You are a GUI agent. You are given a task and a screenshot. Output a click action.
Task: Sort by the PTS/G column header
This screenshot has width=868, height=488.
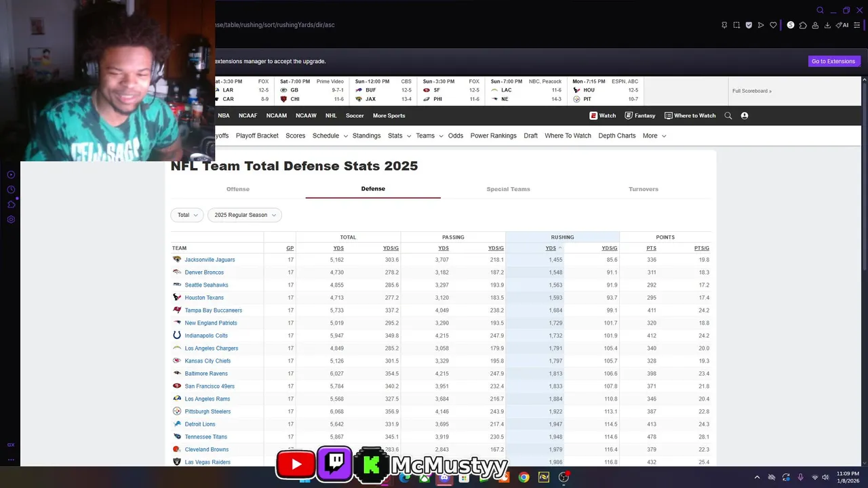[x=701, y=248]
